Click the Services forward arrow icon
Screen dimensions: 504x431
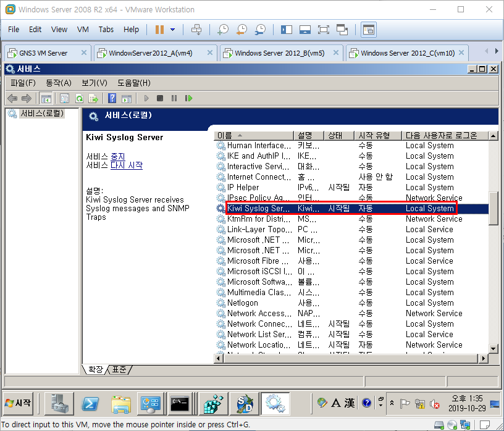coord(27,98)
